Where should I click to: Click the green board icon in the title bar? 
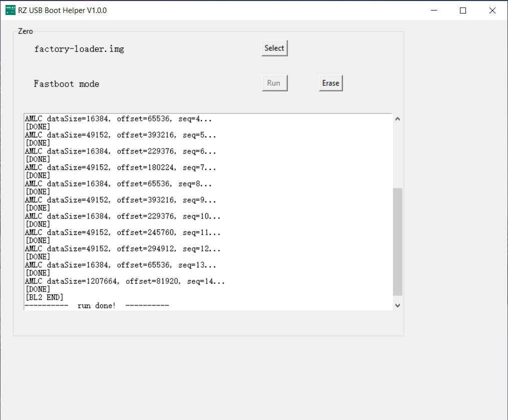[x=10, y=9]
